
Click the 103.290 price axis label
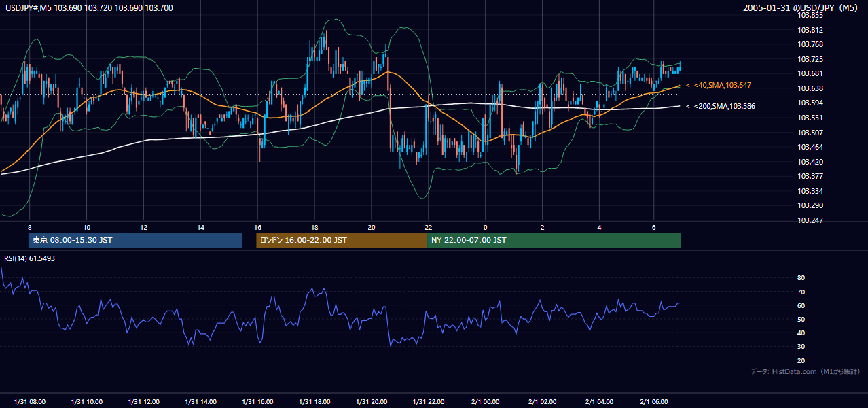coord(810,205)
